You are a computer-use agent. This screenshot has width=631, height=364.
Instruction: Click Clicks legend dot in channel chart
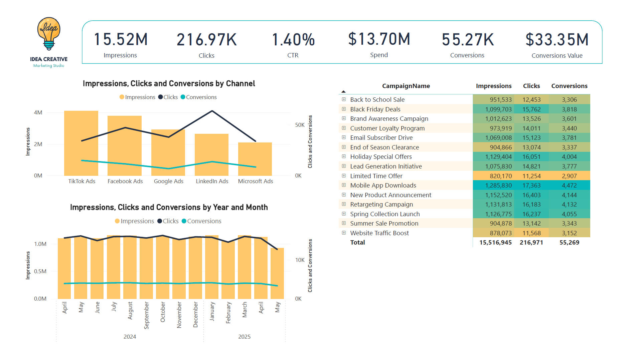(x=160, y=97)
